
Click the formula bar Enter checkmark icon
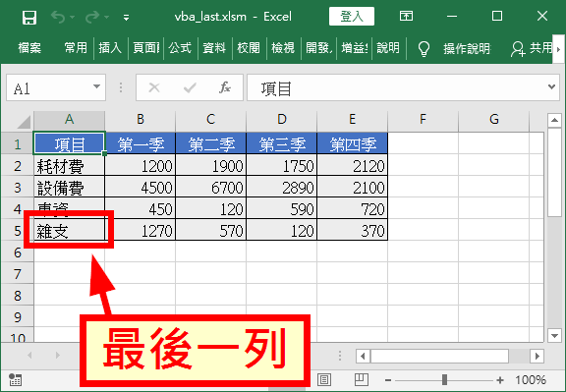click(190, 87)
